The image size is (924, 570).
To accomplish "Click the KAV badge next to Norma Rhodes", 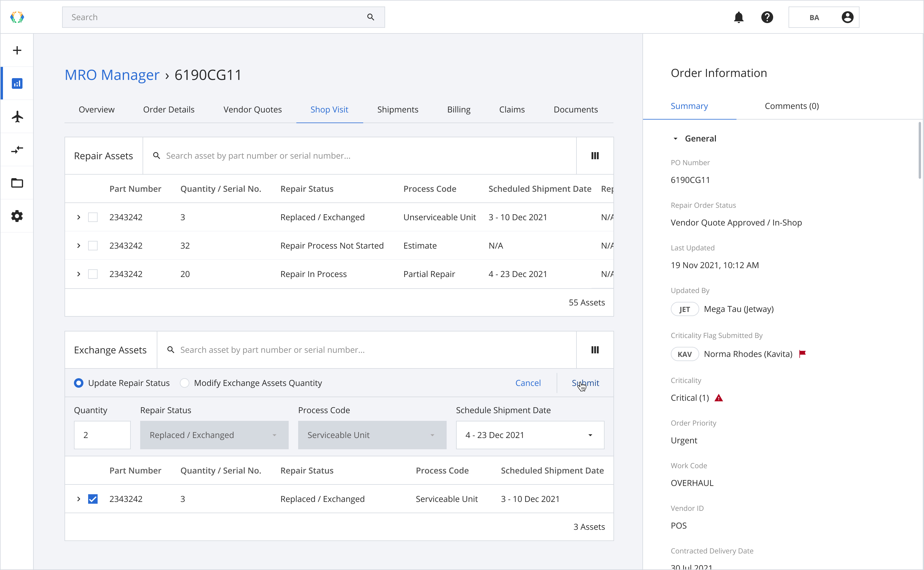I will pyautogui.click(x=684, y=354).
